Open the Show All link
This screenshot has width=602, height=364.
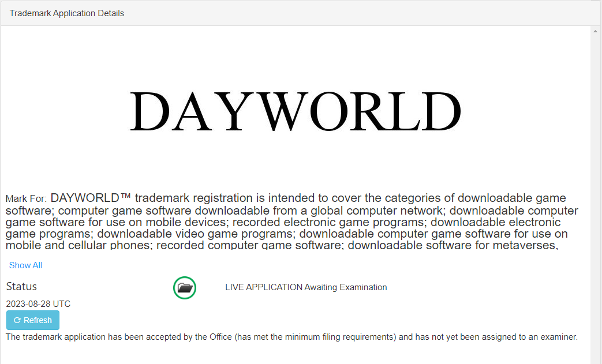pos(25,265)
